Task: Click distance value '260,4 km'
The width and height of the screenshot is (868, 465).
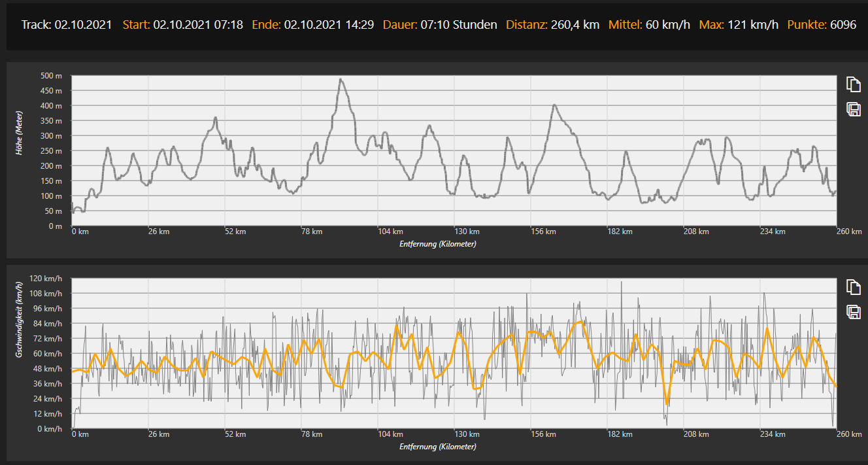Action: point(575,25)
